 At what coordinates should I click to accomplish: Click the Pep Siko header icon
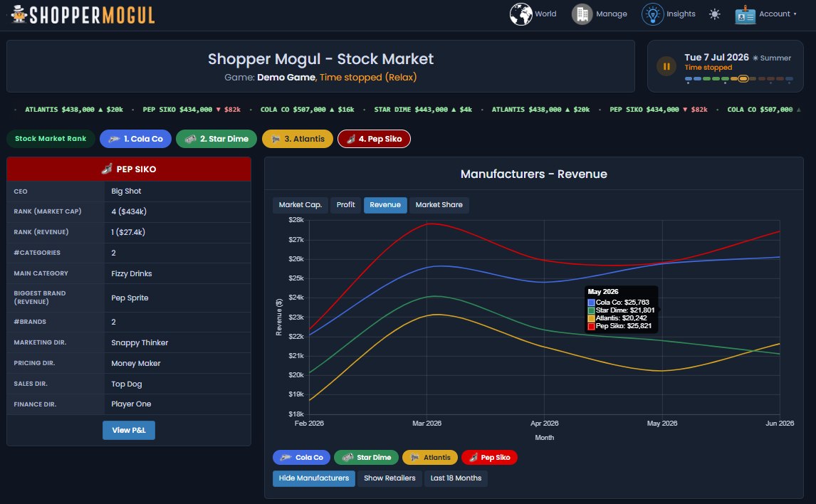tap(107, 169)
